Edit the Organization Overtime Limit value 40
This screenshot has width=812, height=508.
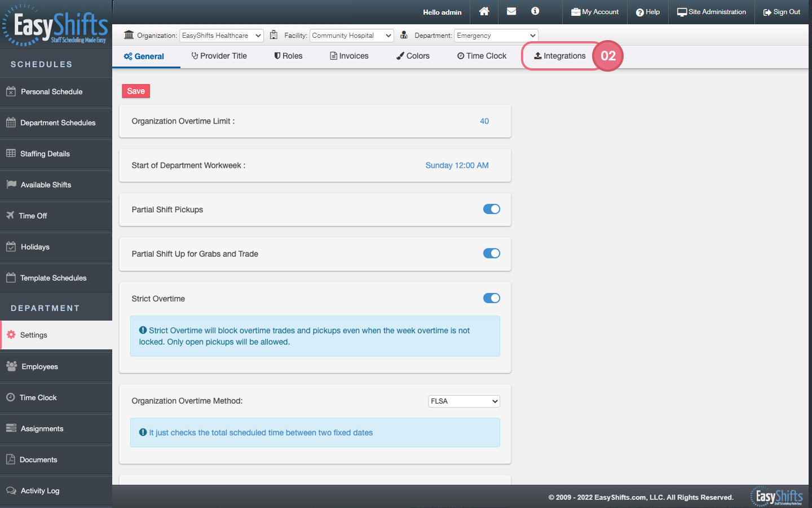coord(484,121)
